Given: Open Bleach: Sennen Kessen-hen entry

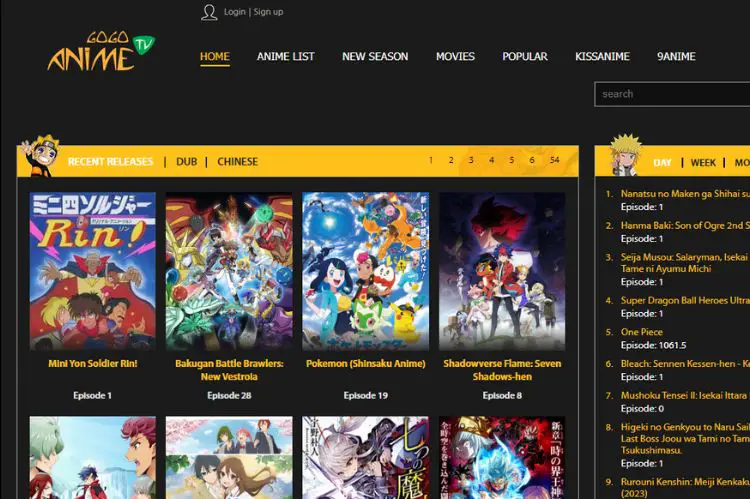Looking at the screenshot, I should pos(685,364).
